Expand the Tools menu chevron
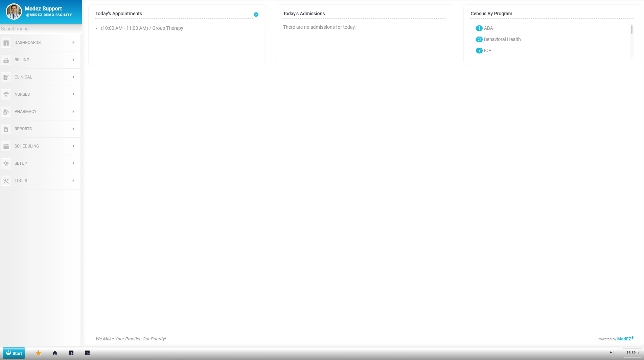 pyautogui.click(x=73, y=181)
